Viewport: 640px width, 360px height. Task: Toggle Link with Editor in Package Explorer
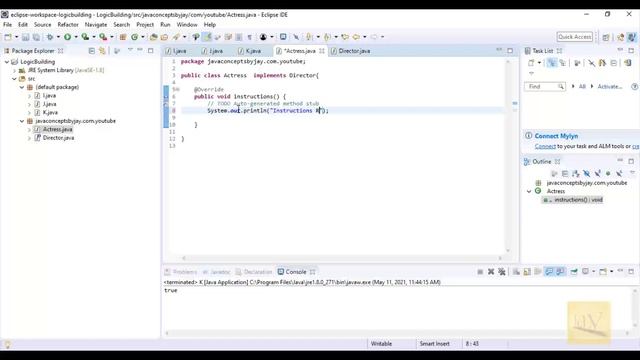pyautogui.click(x=102, y=51)
